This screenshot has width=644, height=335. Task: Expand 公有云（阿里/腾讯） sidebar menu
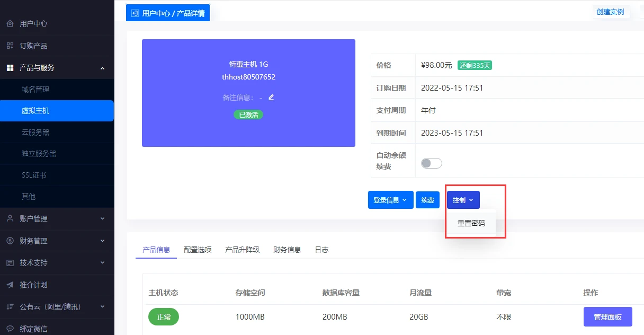[x=57, y=307]
